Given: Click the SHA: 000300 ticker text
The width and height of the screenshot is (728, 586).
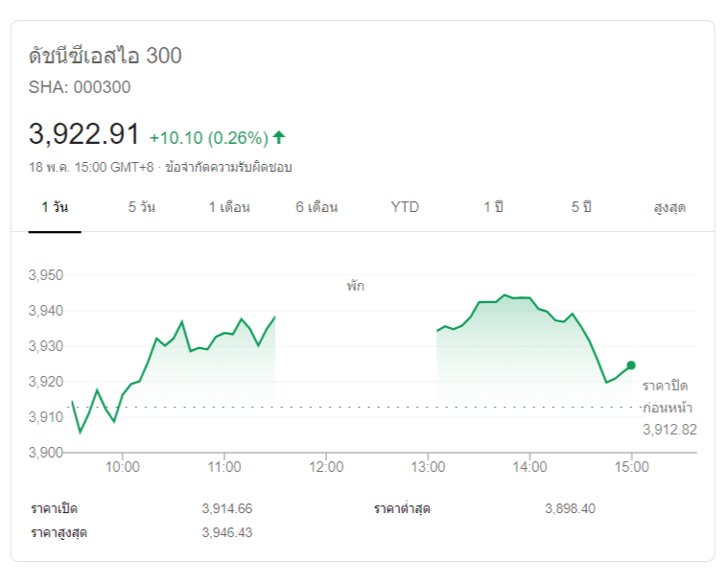Looking at the screenshot, I should [80, 87].
